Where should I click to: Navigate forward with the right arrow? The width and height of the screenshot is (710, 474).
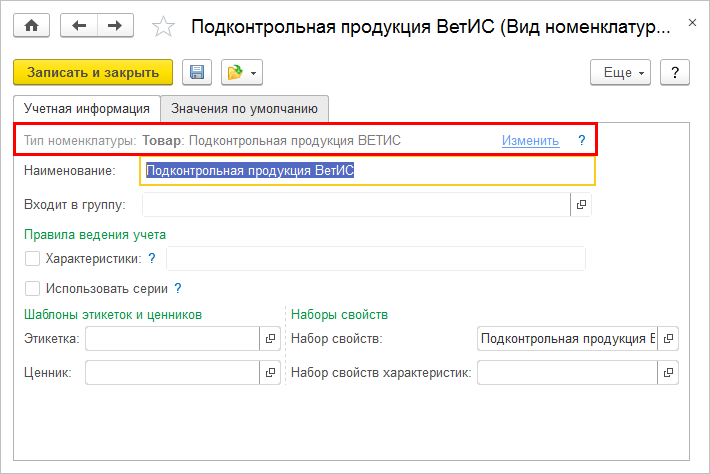tap(115, 26)
